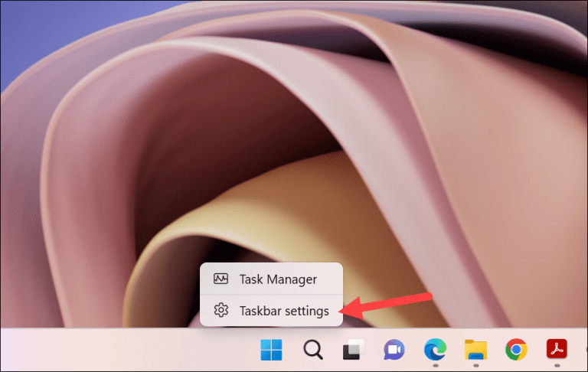This screenshot has height=372, width=588.
Task: Launch the Teams Chat icon
Action: coord(394,350)
